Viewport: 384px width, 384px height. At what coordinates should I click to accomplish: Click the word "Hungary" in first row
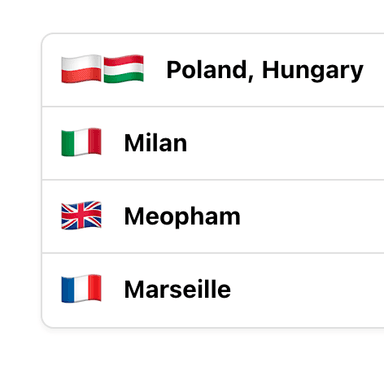313,70
